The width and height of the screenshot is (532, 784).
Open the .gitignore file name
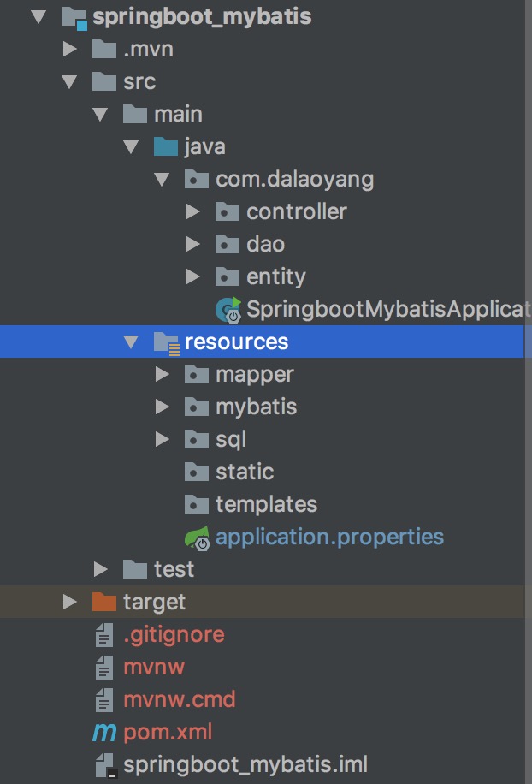click(174, 635)
